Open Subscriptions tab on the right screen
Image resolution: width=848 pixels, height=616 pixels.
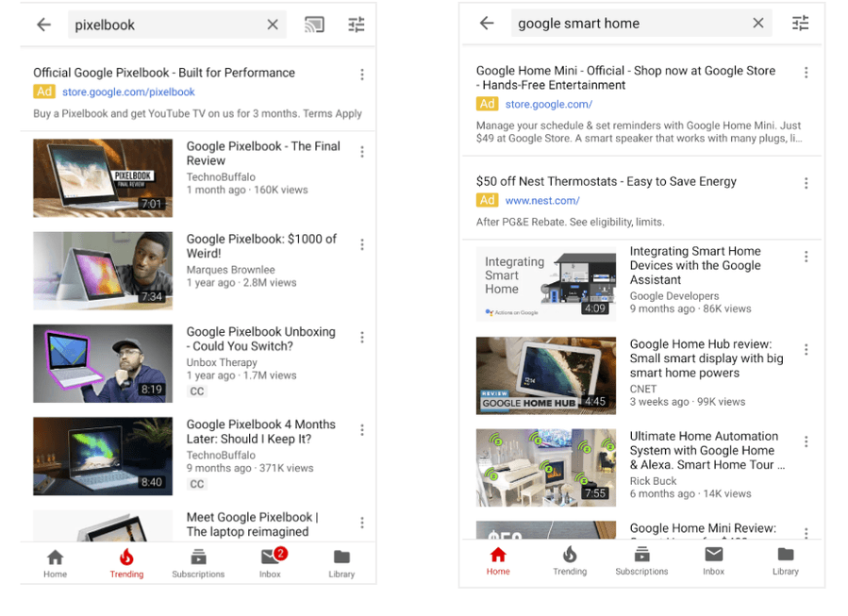[x=641, y=559]
